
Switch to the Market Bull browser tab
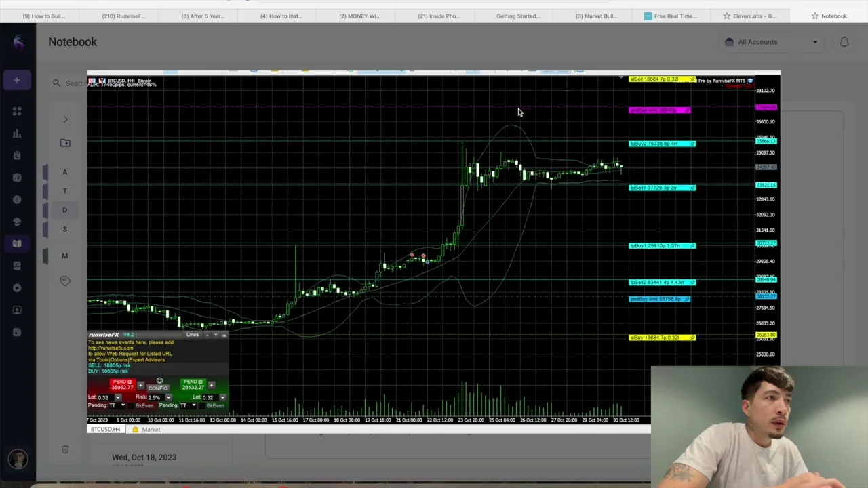click(x=597, y=16)
